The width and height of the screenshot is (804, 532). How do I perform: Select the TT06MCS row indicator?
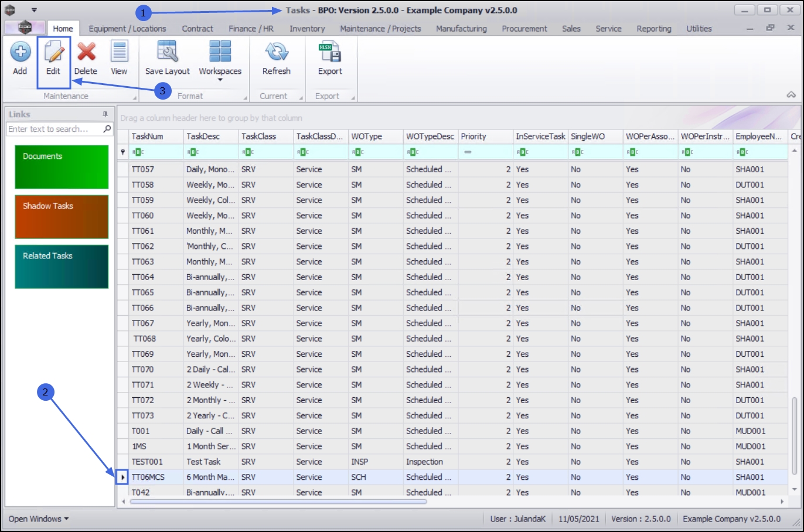pyautogui.click(x=122, y=478)
